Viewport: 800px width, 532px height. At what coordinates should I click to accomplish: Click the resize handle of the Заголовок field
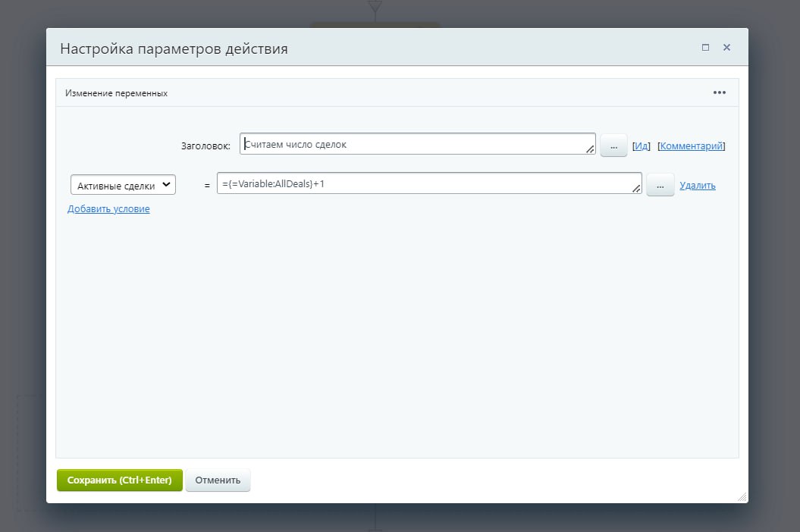pyautogui.click(x=590, y=149)
